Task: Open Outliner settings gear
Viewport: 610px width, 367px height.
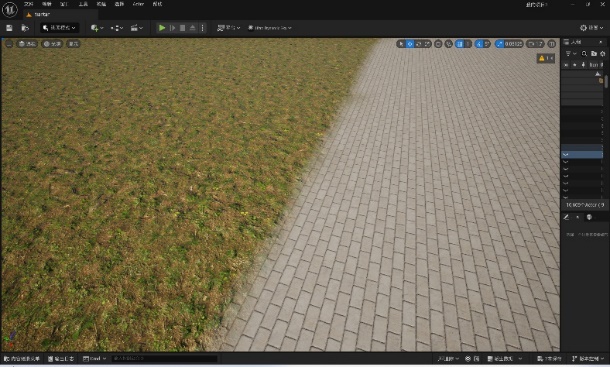Action: 602,54
